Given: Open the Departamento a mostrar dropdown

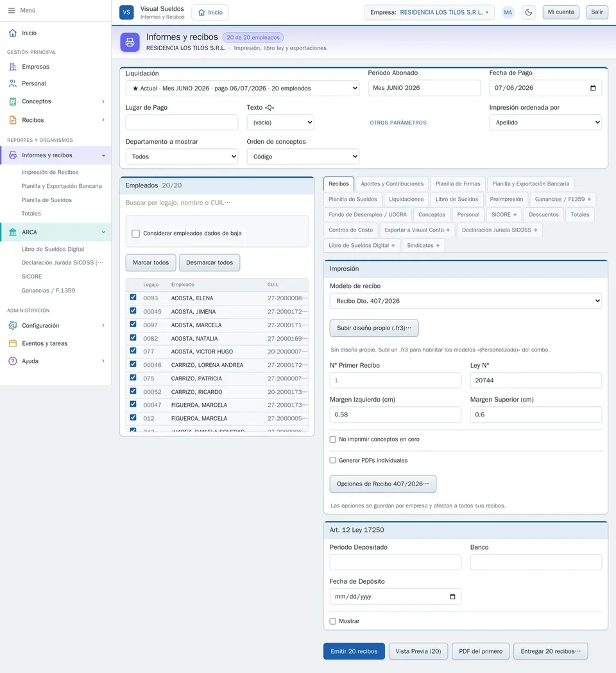Looking at the screenshot, I should tap(182, 157).
